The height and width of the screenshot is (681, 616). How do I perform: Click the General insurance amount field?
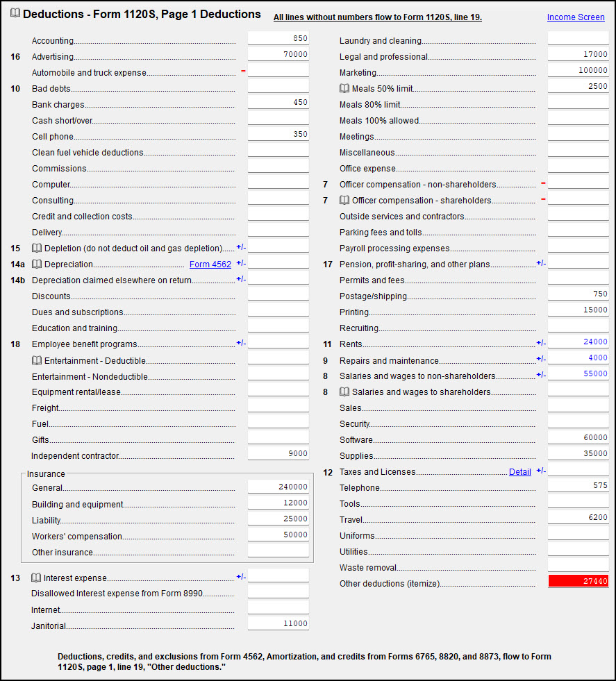tap(278, 487)
